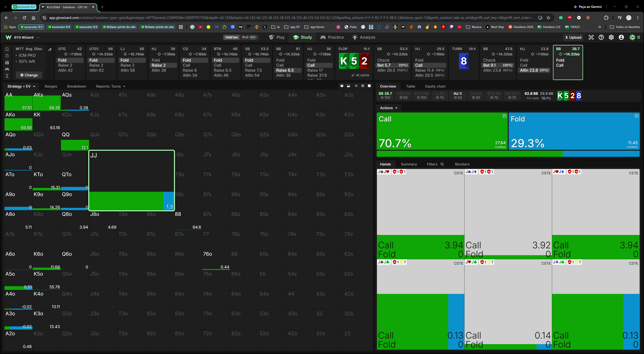Image resolution: width=644 pixels, height=354 pixels.
Task: Click the expand/collapse vertical arrows sidebar icon
Action: click(7, 76)
